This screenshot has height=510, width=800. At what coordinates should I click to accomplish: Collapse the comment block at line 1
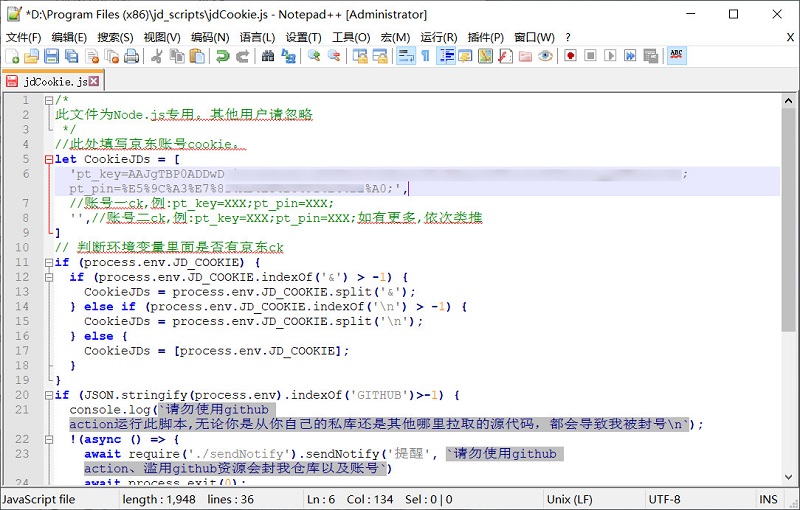48,100
